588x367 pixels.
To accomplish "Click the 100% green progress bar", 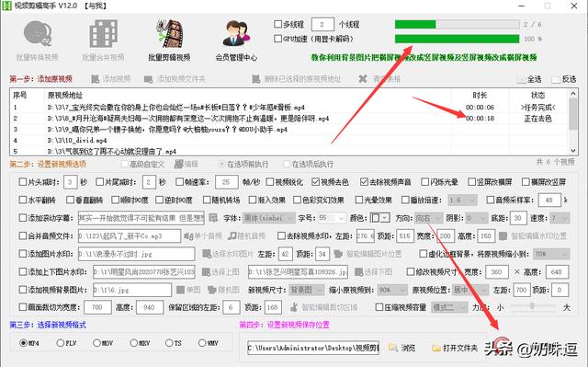I will 458,39.
